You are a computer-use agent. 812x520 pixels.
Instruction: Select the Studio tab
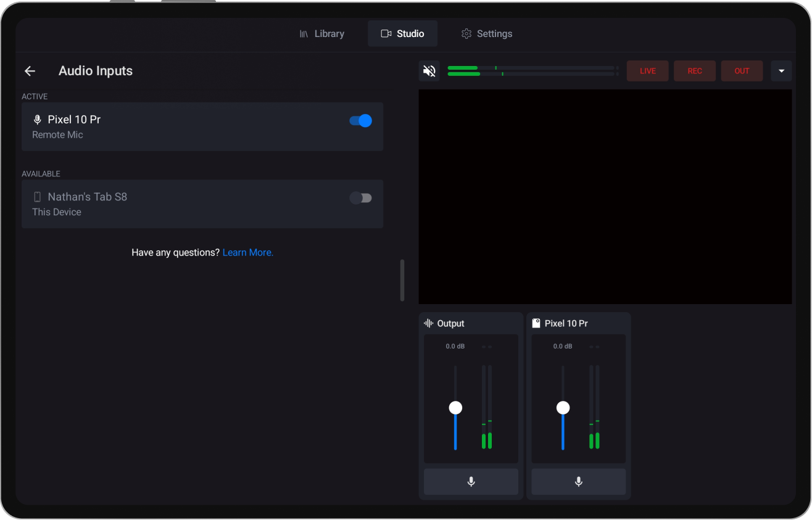point(402,34)
